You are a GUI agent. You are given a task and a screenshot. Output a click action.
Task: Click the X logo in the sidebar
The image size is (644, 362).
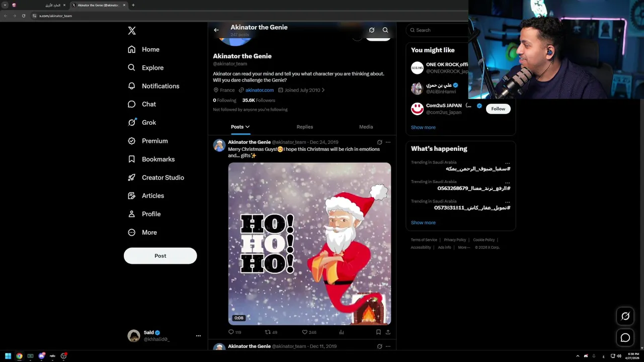pyautogui.click(x=132, y=31)
